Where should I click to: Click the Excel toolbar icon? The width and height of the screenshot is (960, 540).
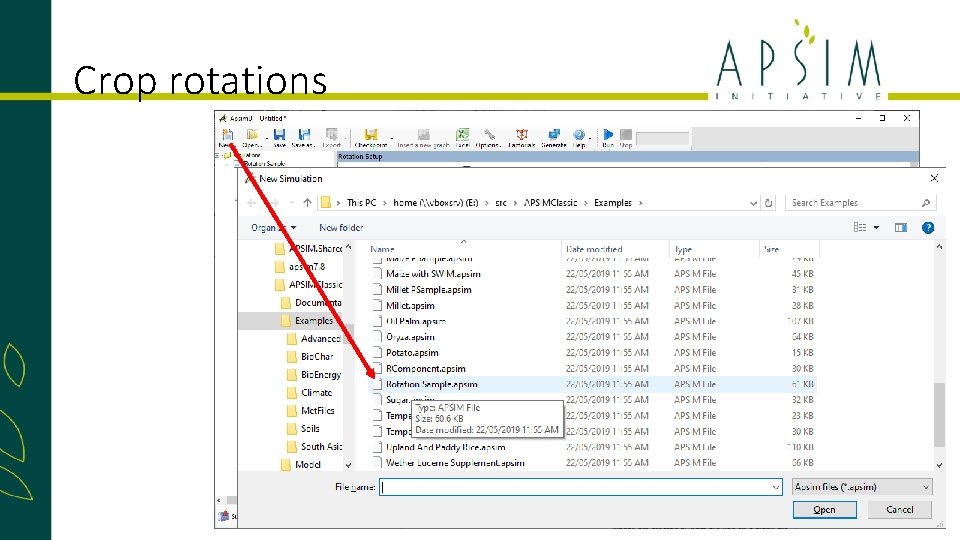pos(462,135)
